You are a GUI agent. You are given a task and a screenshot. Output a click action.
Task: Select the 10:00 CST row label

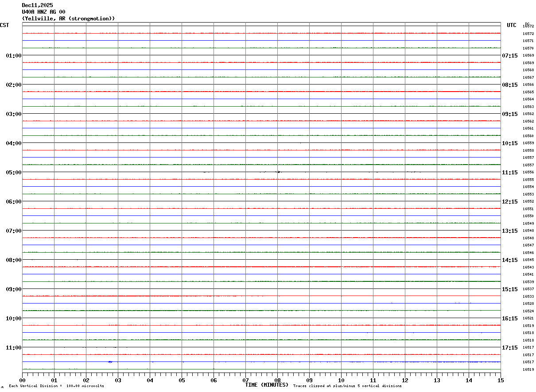coord(14,319)
